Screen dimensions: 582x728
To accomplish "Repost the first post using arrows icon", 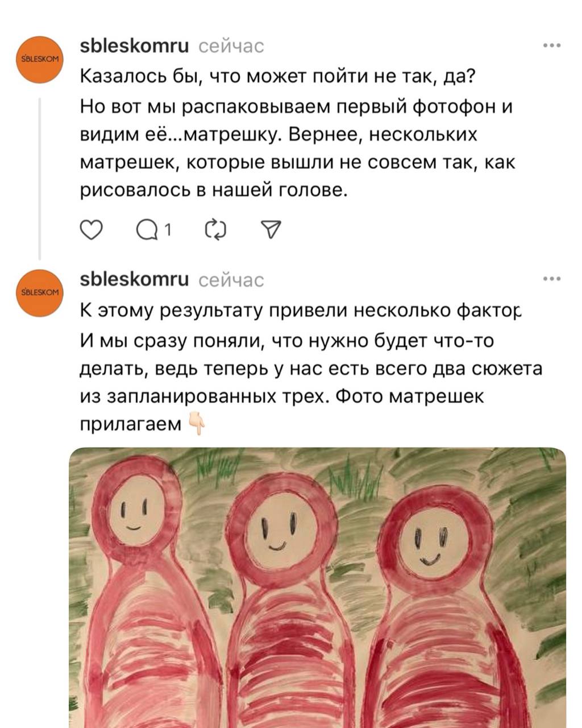I will [215, 230].
